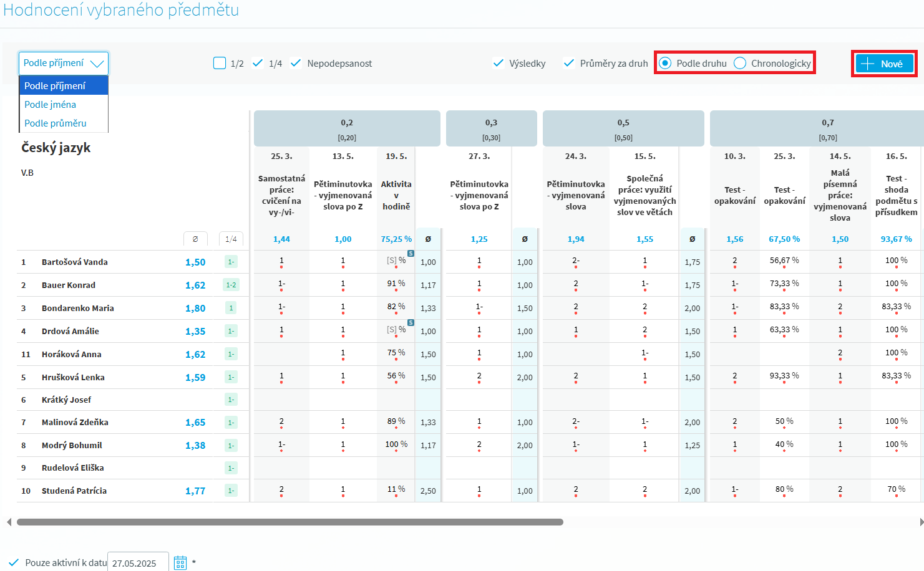Click Bartošová's average 1,50

(x=195, y=262)
